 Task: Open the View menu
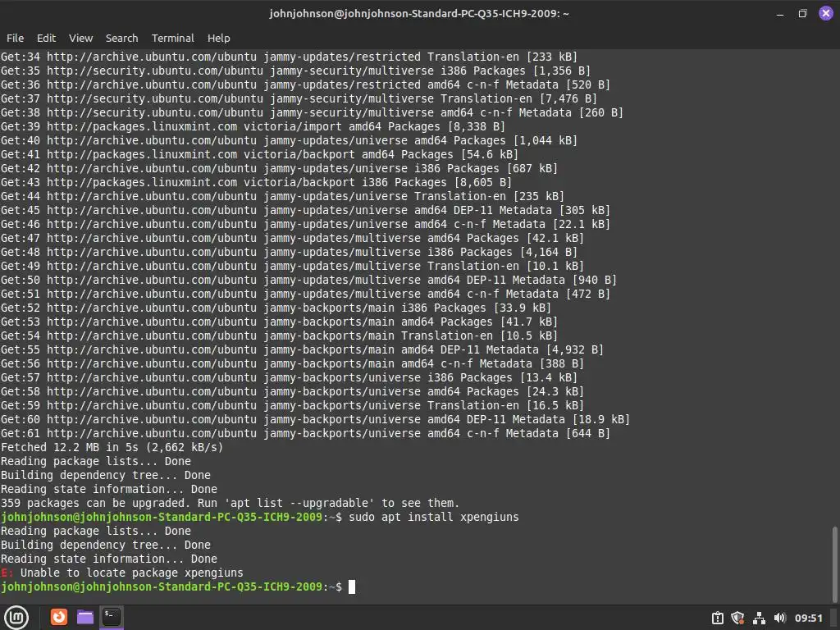(x=81, y=38)
